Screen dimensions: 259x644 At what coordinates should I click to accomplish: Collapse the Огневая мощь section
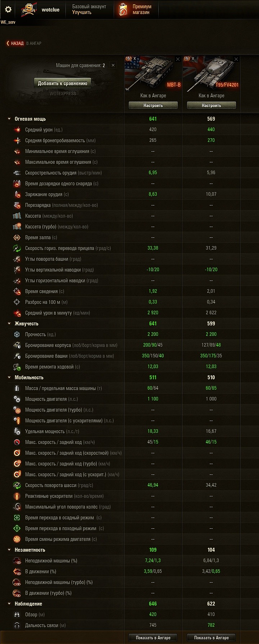(9, 119)
